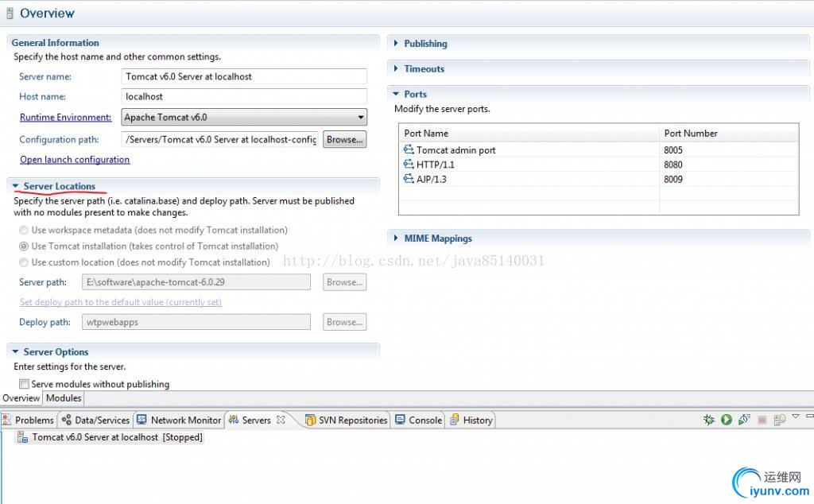Screen dimensions: 814x504
Task: Publish to the server icon
Action: click(x=779, y=420)
